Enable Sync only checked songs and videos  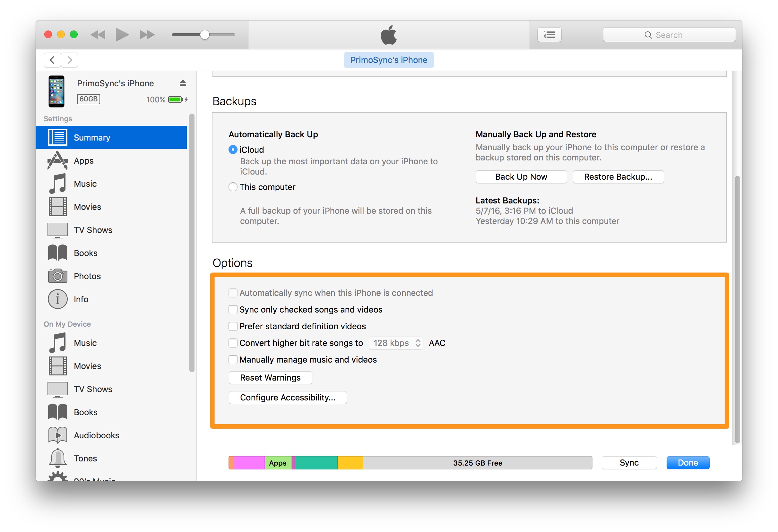(233, 310)
